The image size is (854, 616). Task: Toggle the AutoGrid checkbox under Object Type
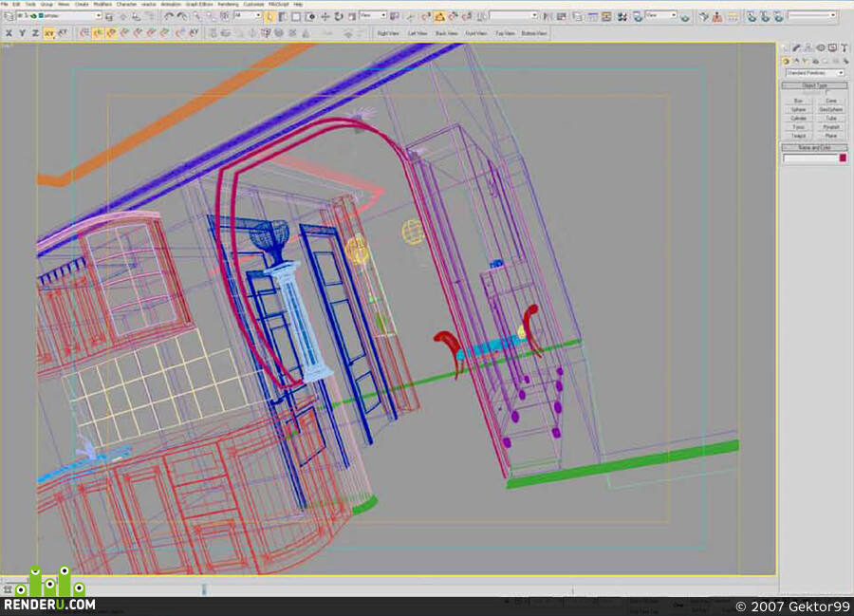(826, 93)
